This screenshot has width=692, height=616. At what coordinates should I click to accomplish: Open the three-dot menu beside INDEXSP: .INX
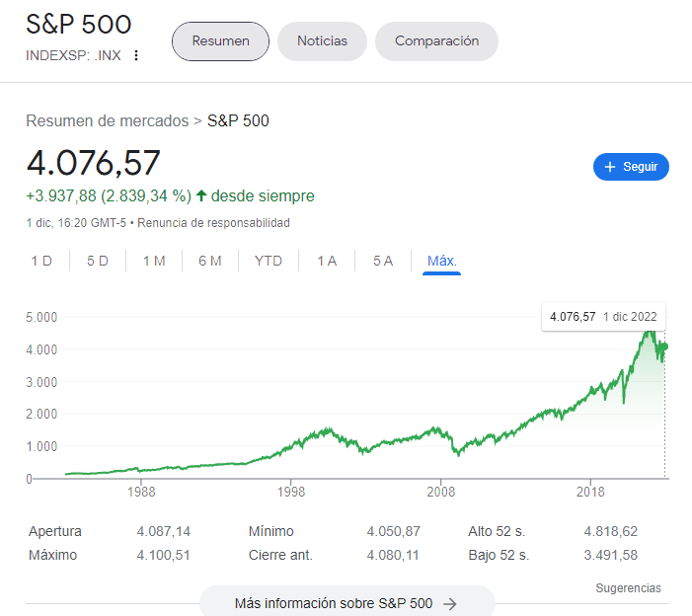point(136,55)
